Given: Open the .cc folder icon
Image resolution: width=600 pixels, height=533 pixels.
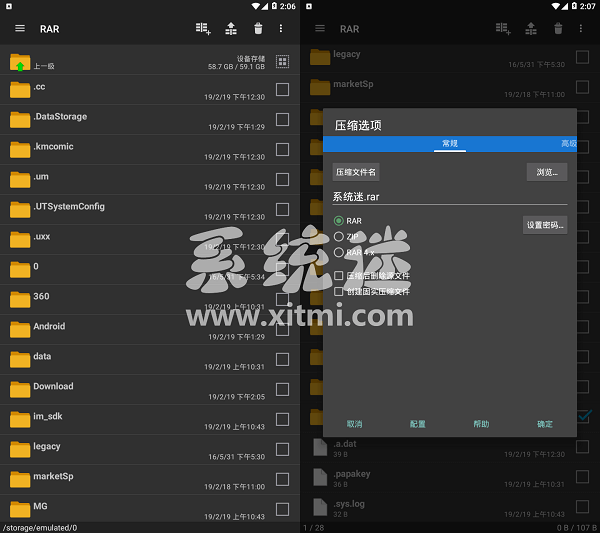Looking at the screenshot, I should [20, 90].
